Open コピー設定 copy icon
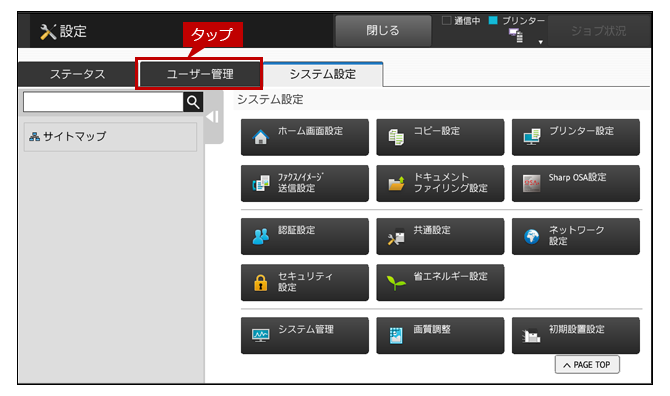The image size is (670, 396). pos(396,137)
